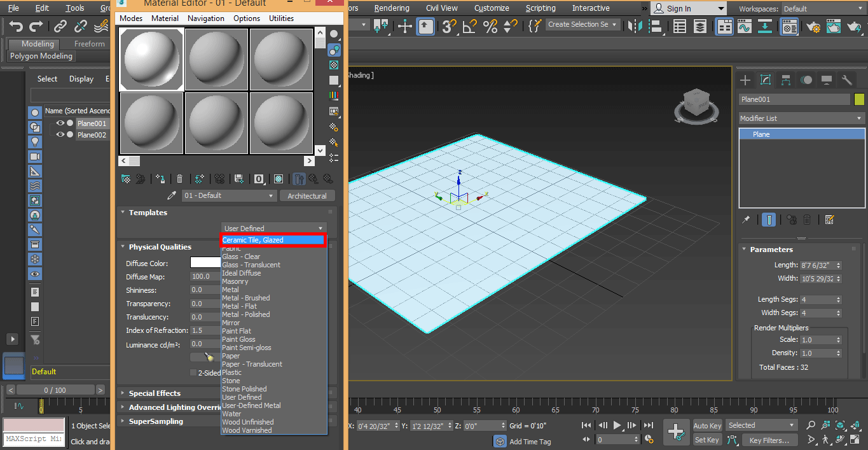Click the Architectural material type button
The image size is (868, 450).
(307, 196)
